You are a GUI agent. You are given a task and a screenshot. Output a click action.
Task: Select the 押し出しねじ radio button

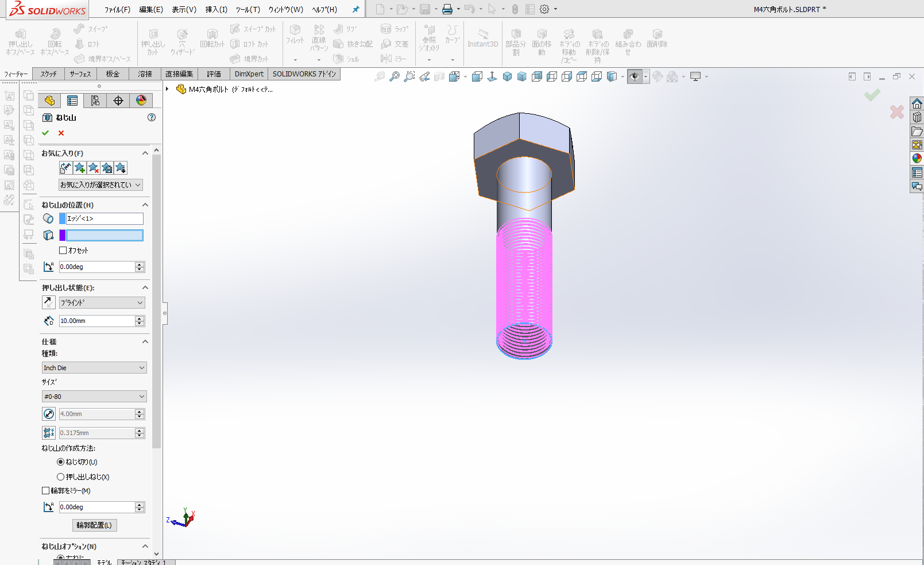pyautogui.click(x=60, y=476)
